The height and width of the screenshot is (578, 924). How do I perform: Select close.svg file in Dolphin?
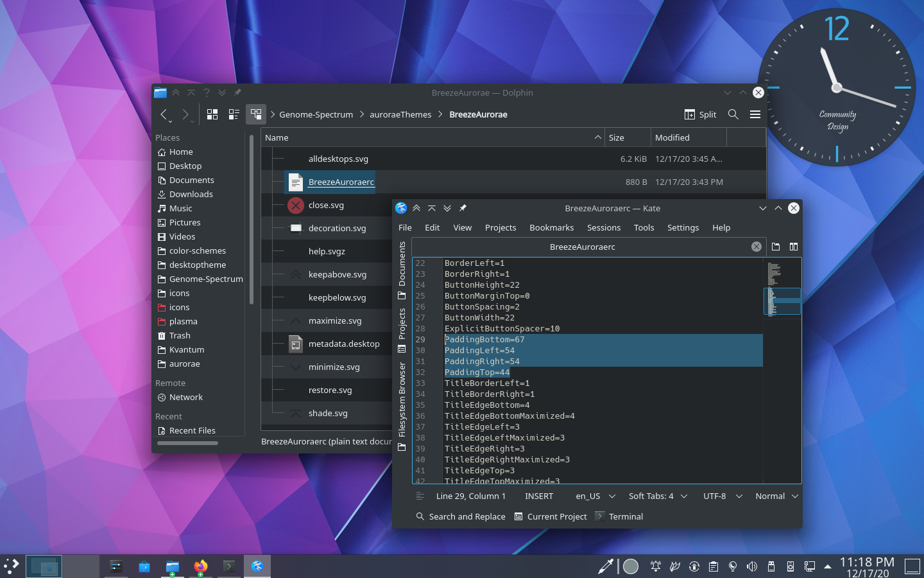click(326, 205)
